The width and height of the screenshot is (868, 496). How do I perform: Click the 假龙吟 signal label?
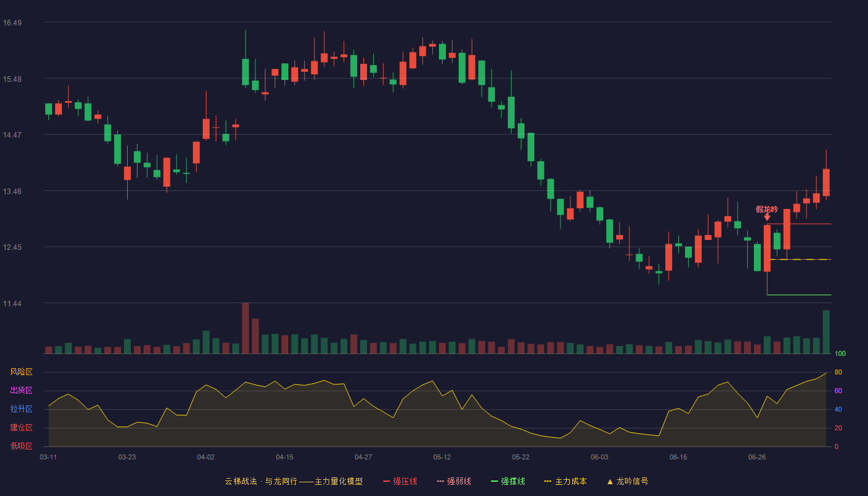point(767,209)
